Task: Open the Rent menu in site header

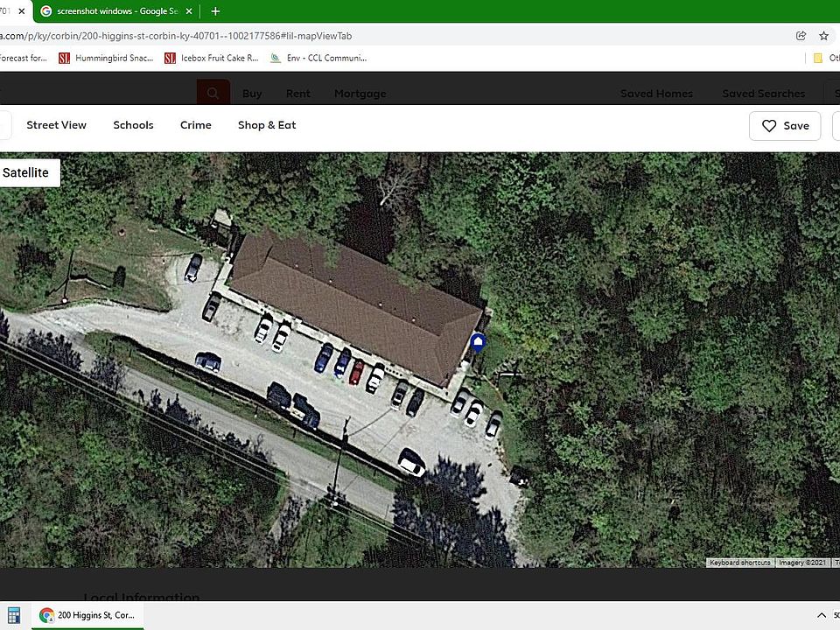Action: [x=297, y=94]
